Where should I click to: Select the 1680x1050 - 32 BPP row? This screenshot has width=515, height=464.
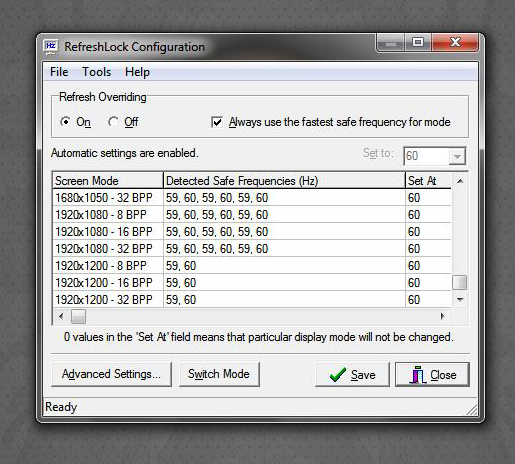point(252,198)
